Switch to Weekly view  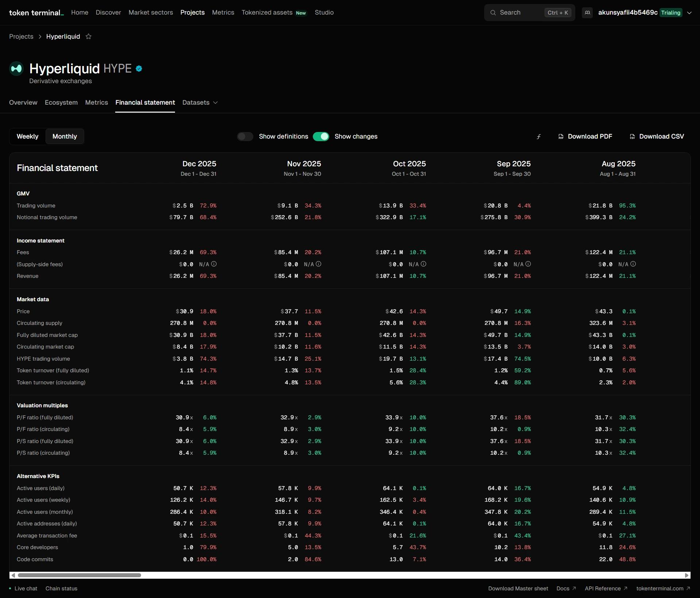pyautogui.click(x=27, y=136)
